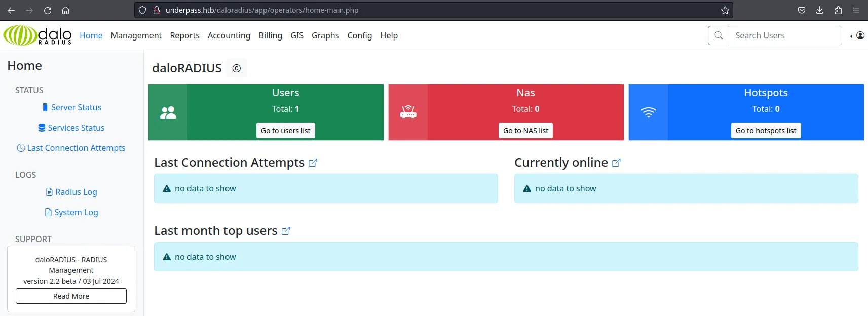Open Last Connection Attempts sidebar link
Viewport: 868px width, 316px height.
tap(71, 148)
